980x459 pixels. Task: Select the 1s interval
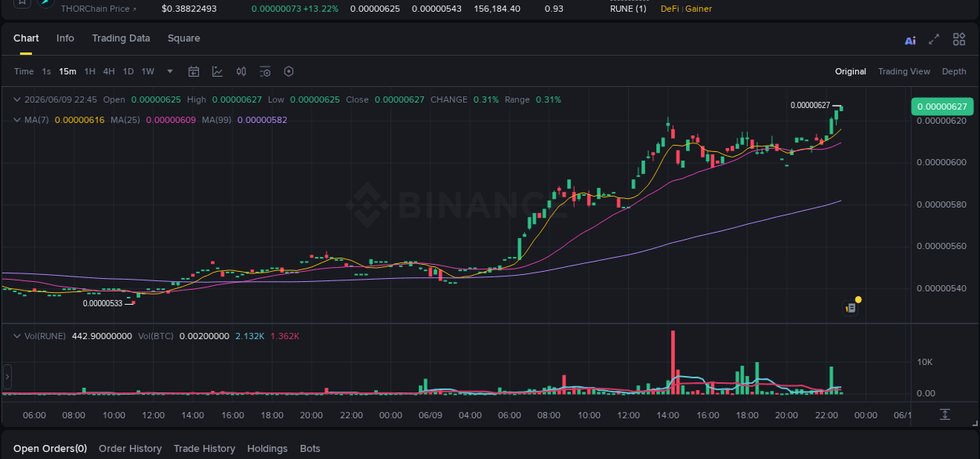pyautogui.click(x=46, y=71)
